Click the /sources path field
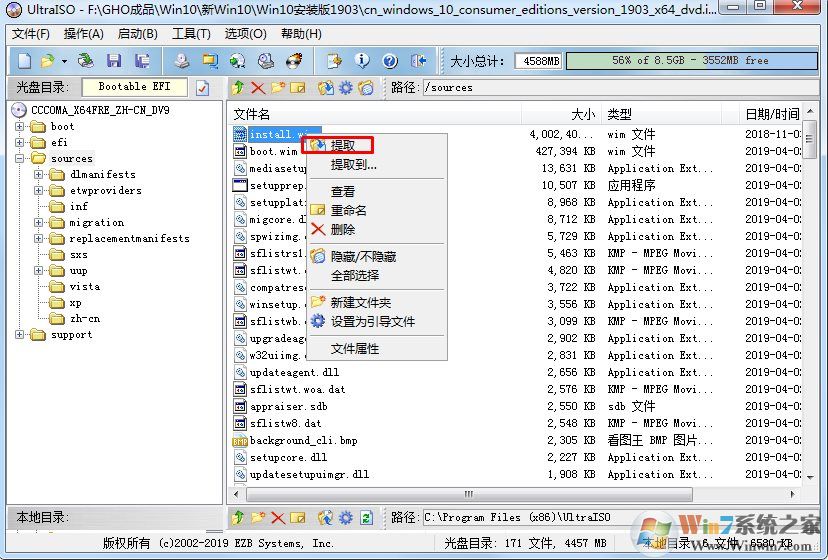828x560 pixels. (620, 88)
